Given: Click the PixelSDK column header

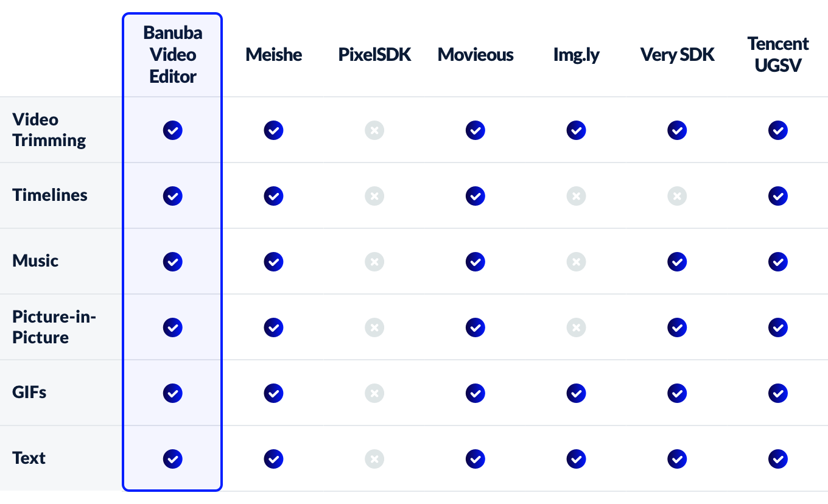Looking at the screenshot, I should (x=374, y=55).
